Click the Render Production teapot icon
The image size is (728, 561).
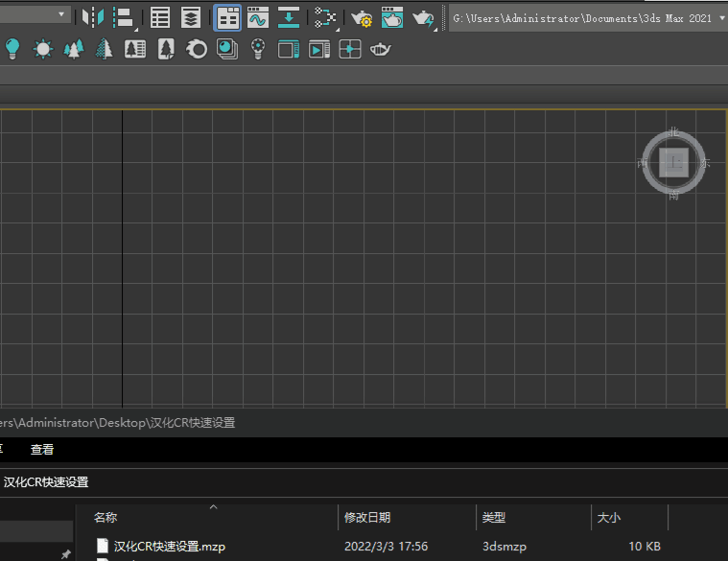click(x=422, y=17)
